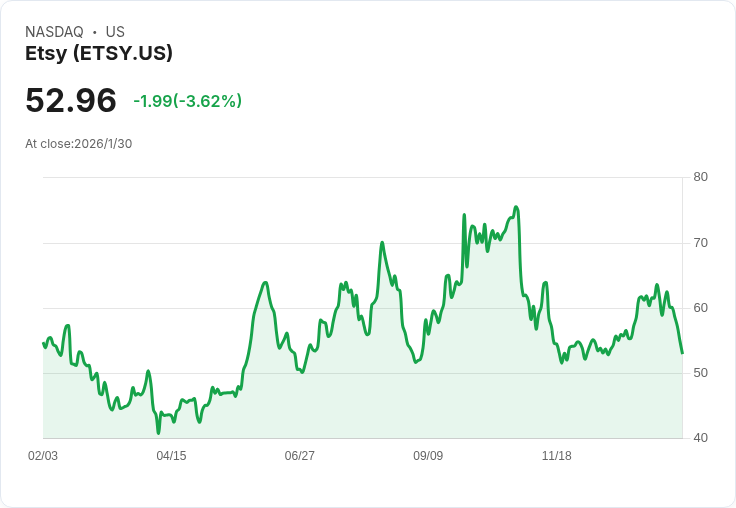
Task: Click the Etsy (ETSY.US) stock title
Action: [x=99, y=53]
